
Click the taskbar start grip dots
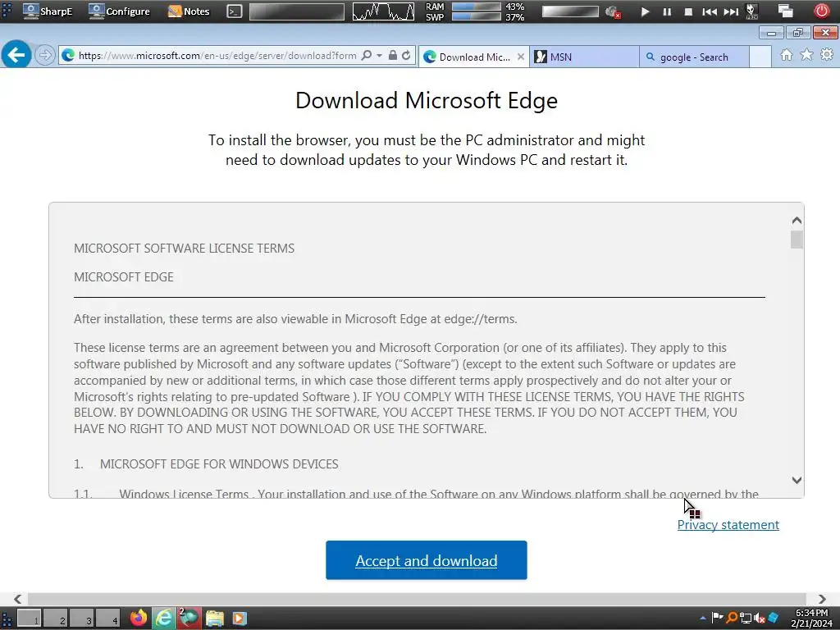[7, 619]
